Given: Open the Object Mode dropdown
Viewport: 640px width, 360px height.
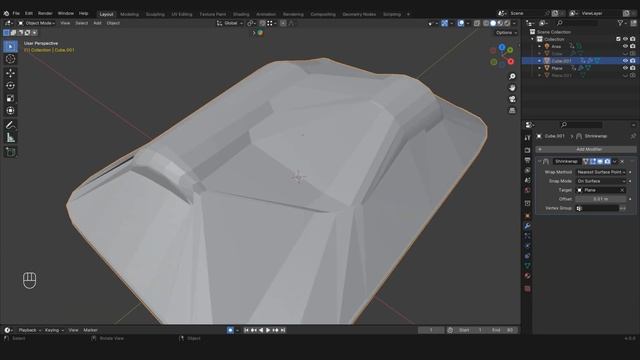Looking at the screenshot, I should coord(36,23).
